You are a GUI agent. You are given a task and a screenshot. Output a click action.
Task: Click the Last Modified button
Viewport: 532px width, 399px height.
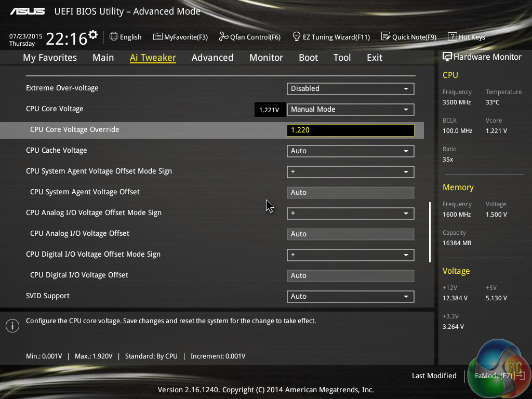[x=434, y=376]
